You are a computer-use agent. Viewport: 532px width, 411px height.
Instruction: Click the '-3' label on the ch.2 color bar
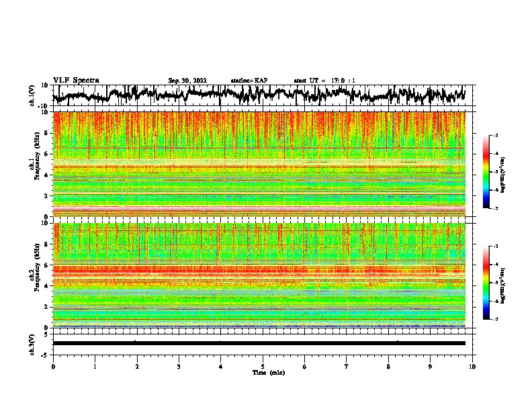pyautogui.click(x=496, y=246)
